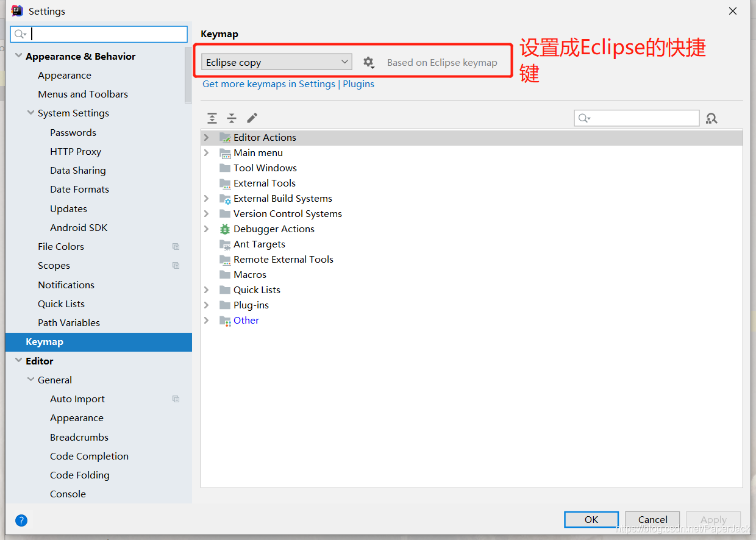Click the IntelliJ logo in the title bar

pyautogui.click(x=17, y=10)
